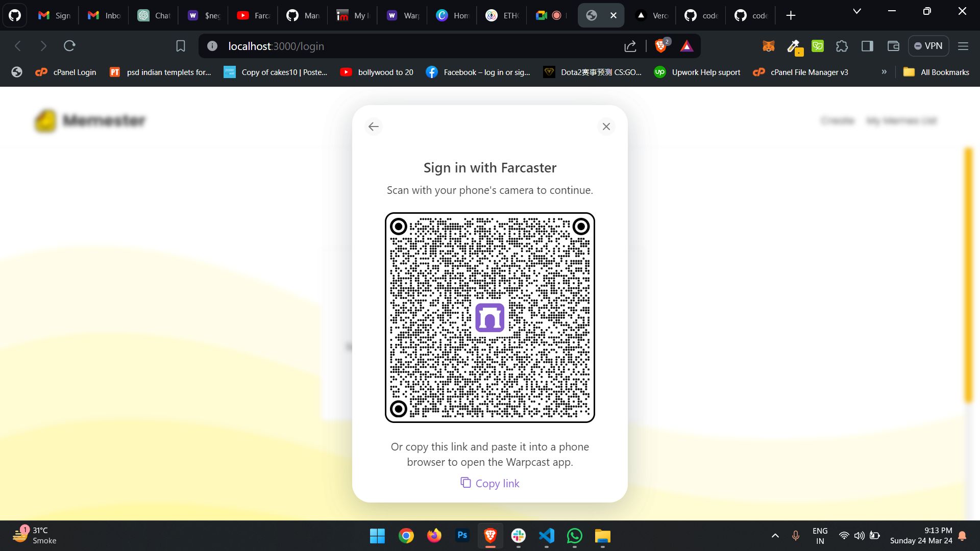Open Brave Rewards triangle icon
This screenshot has height=551, width=980.
pyautogui.click(x=687, y=46)
